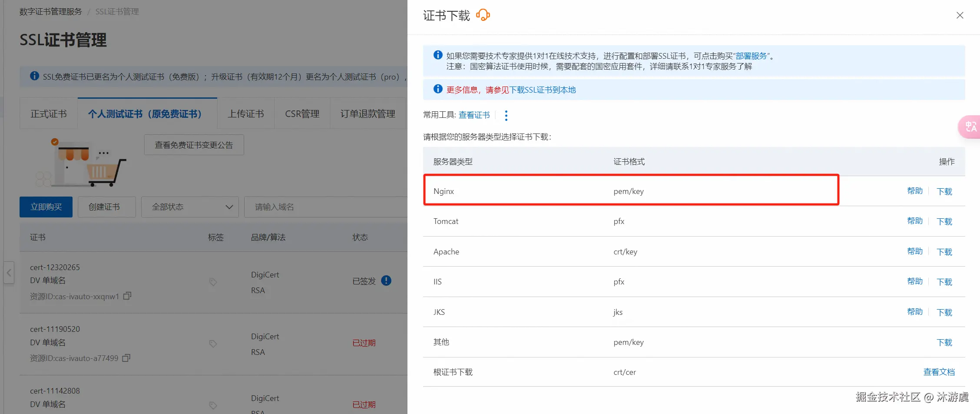Copy resource ID cas-ivauto-xxqnw1

[127, 296]
